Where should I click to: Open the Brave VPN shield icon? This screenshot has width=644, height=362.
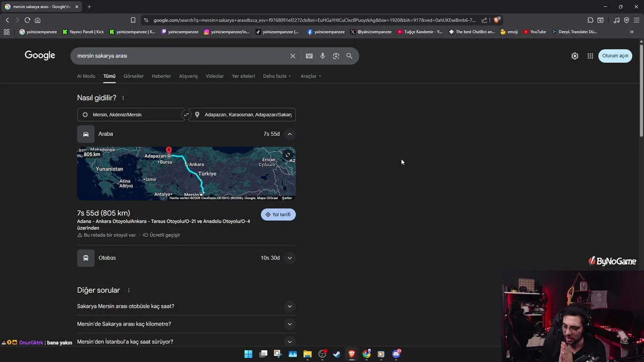[x=626, y=20]
